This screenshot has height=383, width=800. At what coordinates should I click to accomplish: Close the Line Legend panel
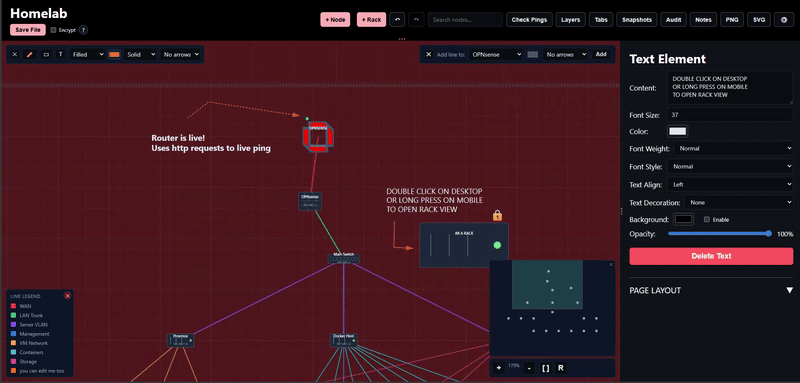pyautogui.click(x=67, y=296)
